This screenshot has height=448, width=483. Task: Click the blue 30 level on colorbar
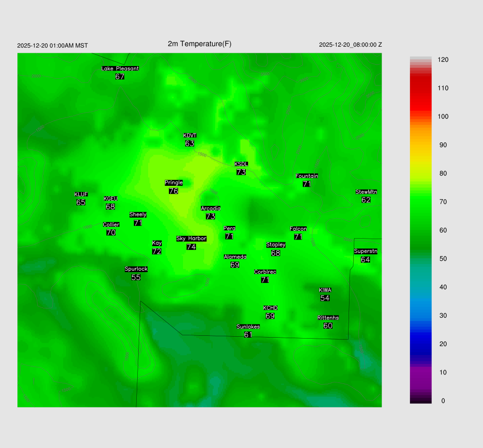pos(421,315)
